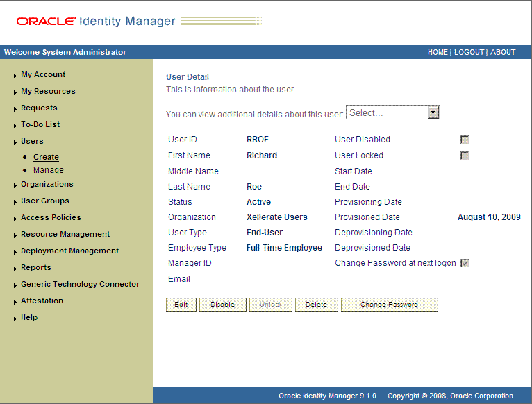Image resolution: width=532 pixels, height=404 pixels.
Task: Expand the Attestation arrow
Action: pyautogui.click(x=15, y=301)
